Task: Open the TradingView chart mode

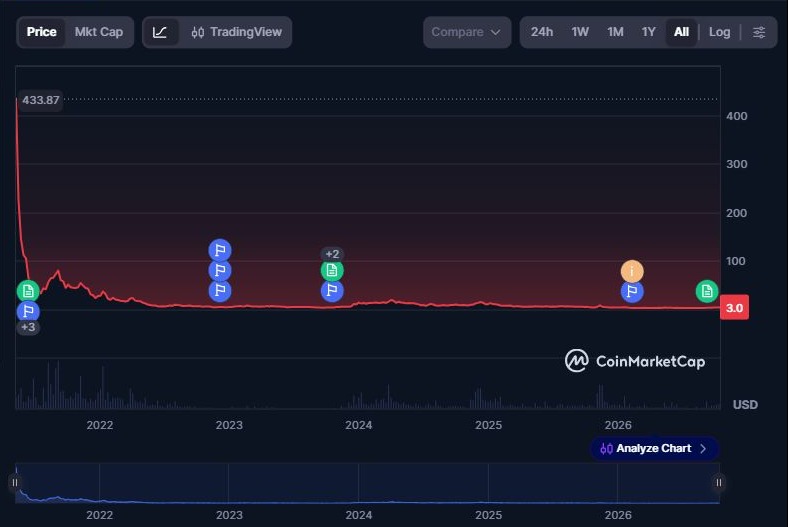Action: [237, 32]
